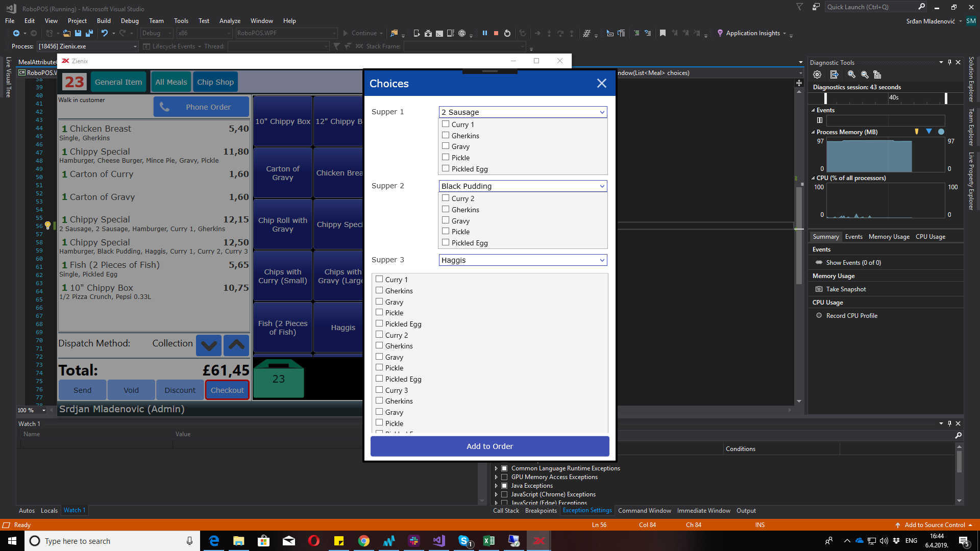Zoom in on the diagnostics timeline
The height and width of the screenshot is (551, 980).
[851, 74]
